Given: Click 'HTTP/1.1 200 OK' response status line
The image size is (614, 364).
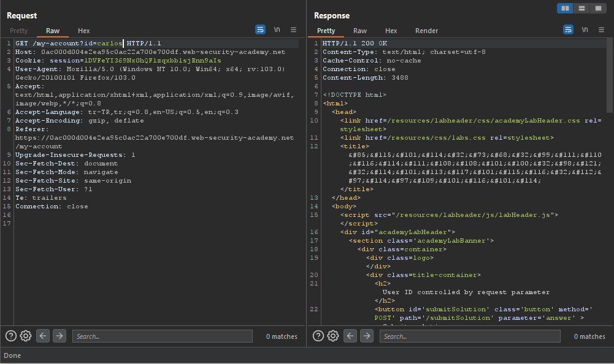Looking at the screenshot, I should pyautogui.click(x=355, y=44).
